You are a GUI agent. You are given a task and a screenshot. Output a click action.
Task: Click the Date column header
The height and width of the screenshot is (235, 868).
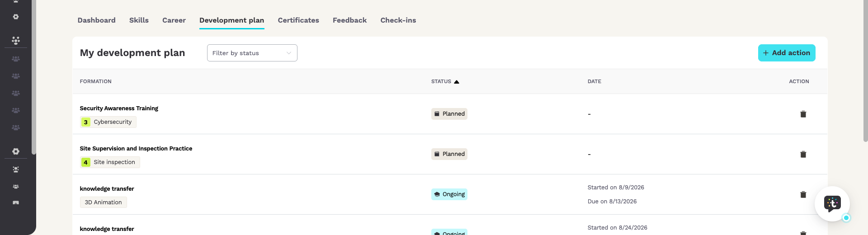click(594, 81)
